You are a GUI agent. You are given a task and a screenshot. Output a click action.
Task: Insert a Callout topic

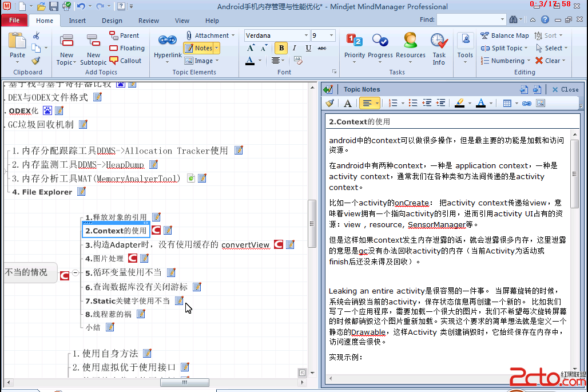click(125, 61)
